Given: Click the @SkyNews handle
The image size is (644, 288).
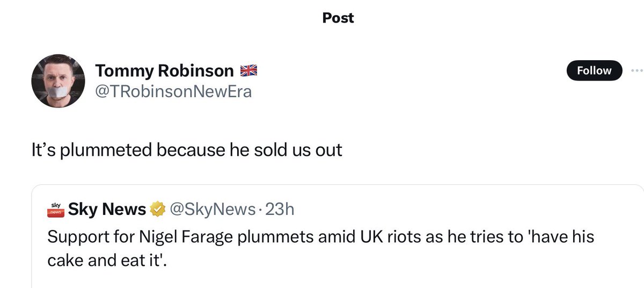Looking at the screenshot, I should [x=213, y=209].
